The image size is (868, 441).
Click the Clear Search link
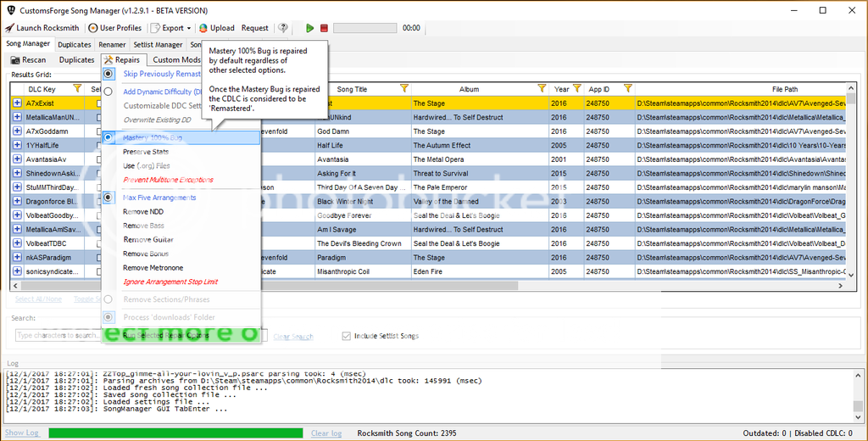293,337
